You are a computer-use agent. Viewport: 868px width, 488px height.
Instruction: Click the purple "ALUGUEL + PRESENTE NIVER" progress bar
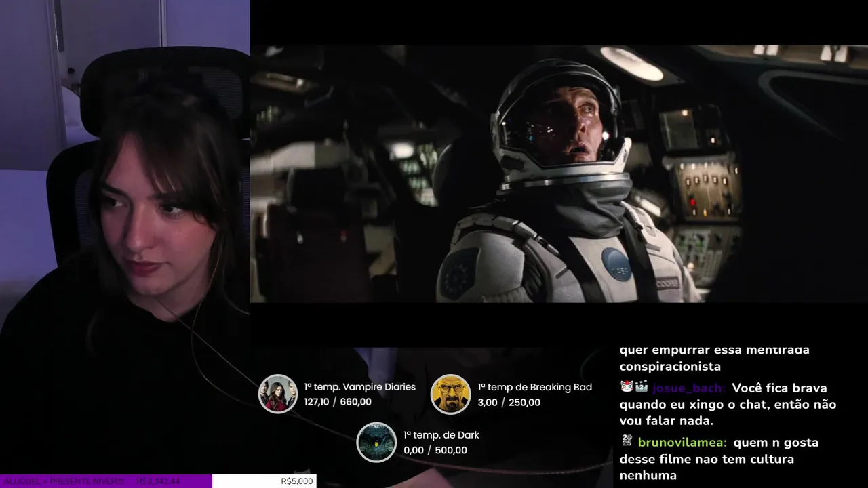tap(106, 481)
